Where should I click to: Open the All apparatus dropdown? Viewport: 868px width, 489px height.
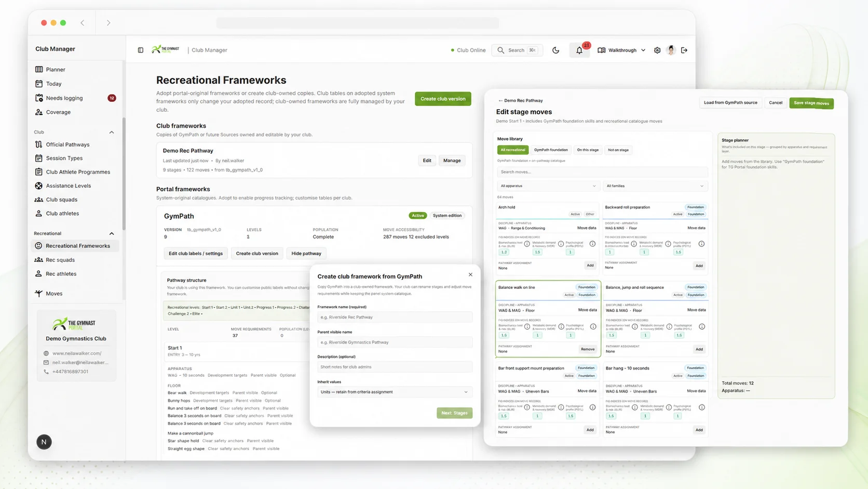pos(548,186)
